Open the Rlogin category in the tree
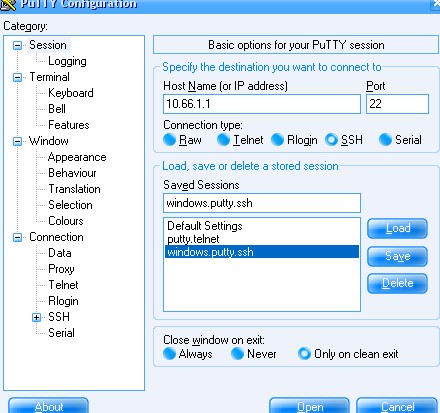This screenshot has width=440, height=413. 63,301
